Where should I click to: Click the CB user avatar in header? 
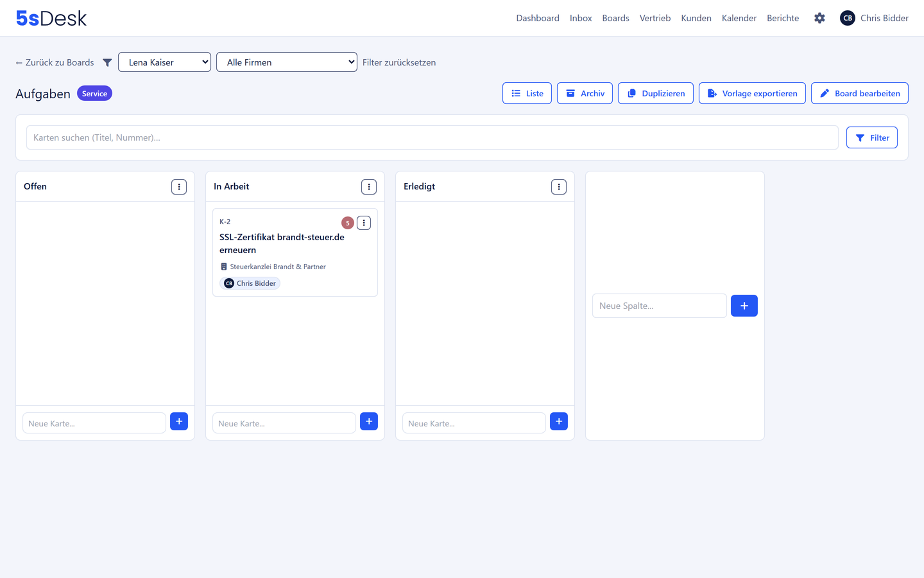(848, 18)
